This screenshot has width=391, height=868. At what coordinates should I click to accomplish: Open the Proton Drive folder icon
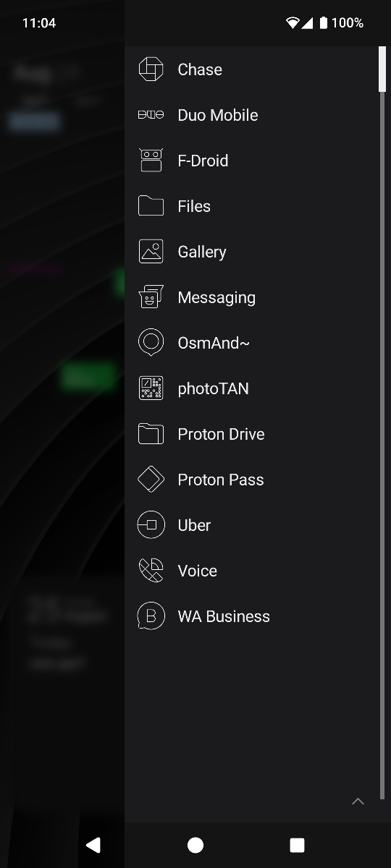click(x=151, y=434)
